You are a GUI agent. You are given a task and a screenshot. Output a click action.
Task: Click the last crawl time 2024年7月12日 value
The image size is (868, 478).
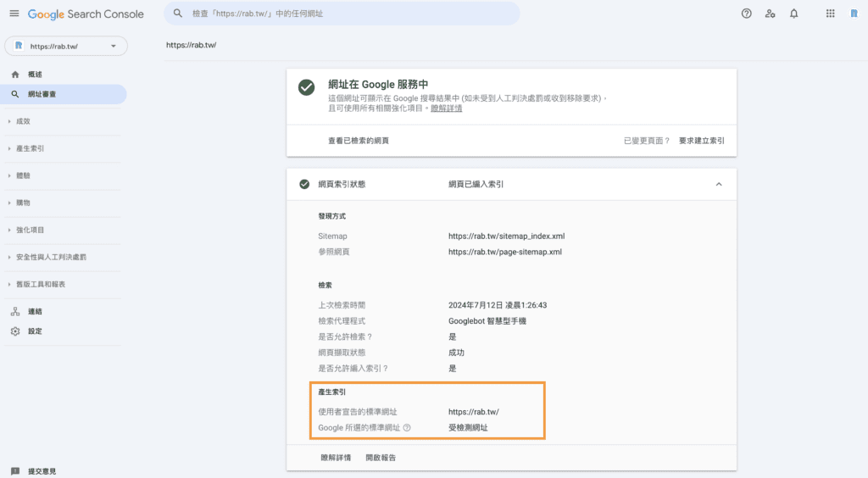(498, 305)
